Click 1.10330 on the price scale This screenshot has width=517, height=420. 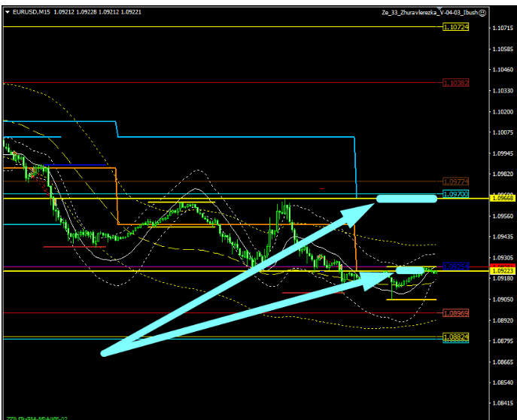click(503, 90)
